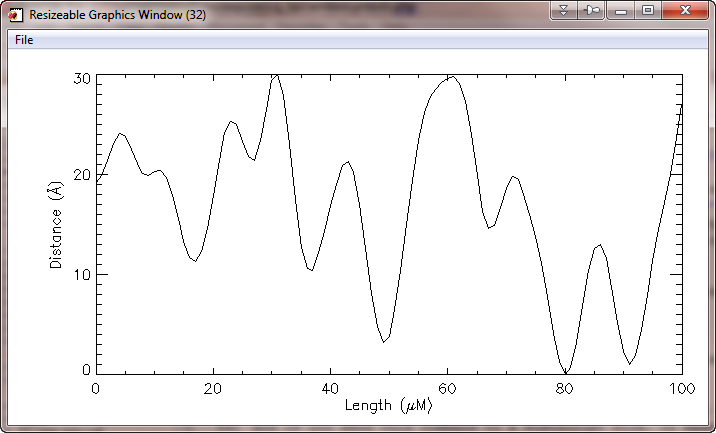Click y-axis tick label 10
Screen dimensions: 716x433
coord(82,274)
